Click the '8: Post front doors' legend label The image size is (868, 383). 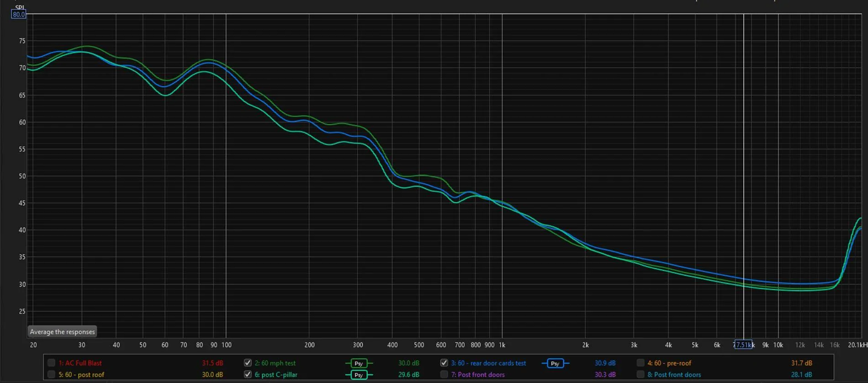pyautogui.click(x=674, y=374)
